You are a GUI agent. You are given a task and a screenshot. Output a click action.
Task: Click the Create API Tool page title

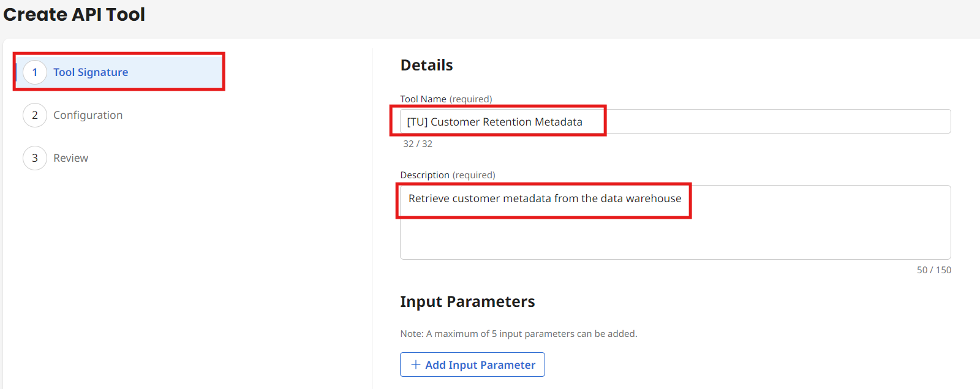click(74, 14)
